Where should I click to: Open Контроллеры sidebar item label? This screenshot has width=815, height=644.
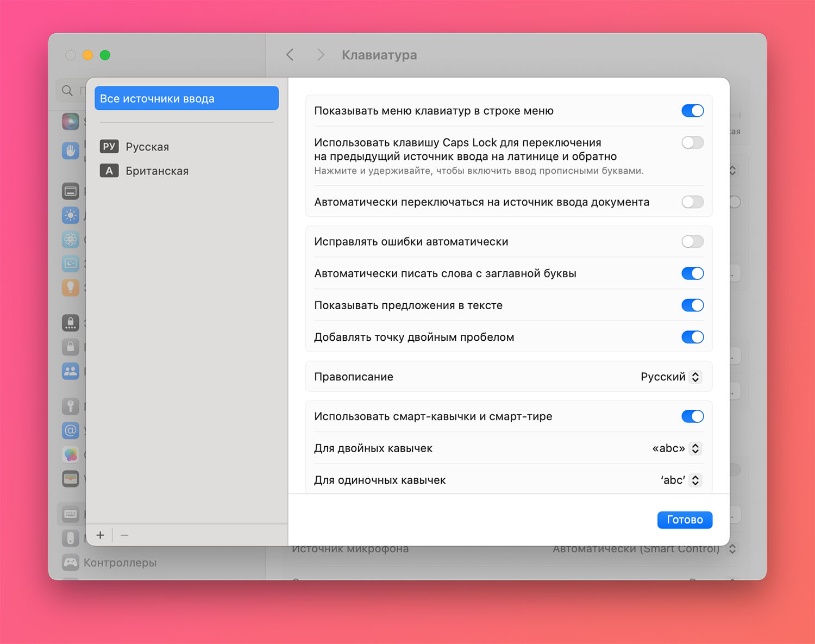[x=120, y=562]
